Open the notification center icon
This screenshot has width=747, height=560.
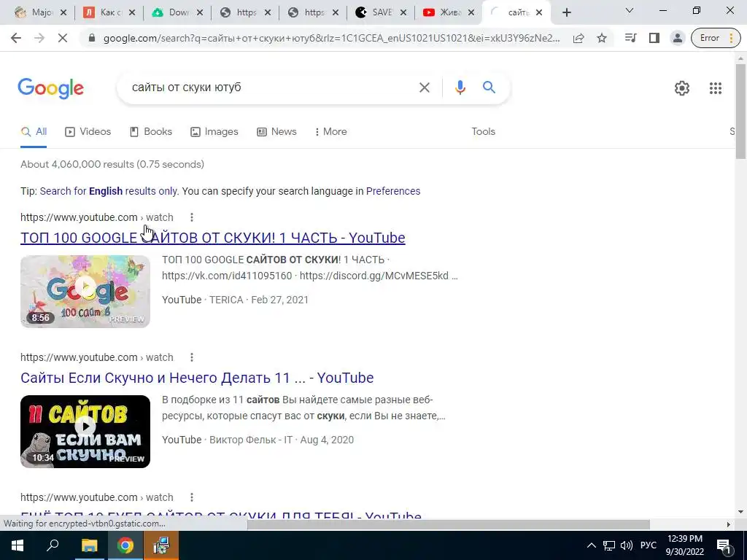pos(724,545)
